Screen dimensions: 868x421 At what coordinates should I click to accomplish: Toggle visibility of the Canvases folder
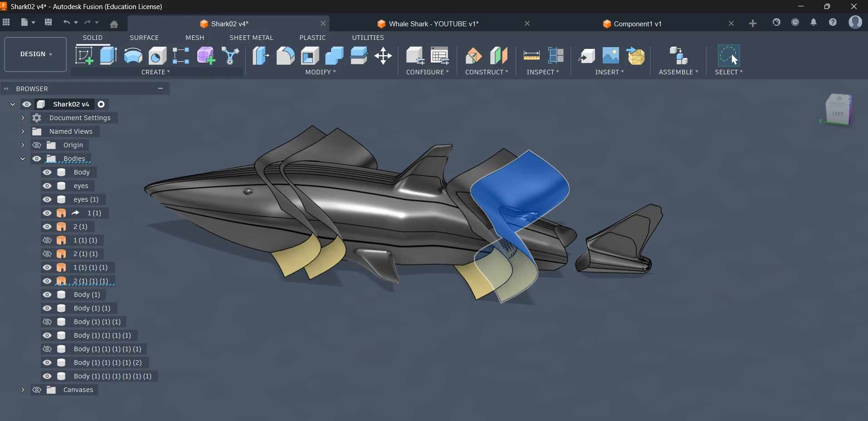(37, 390)
